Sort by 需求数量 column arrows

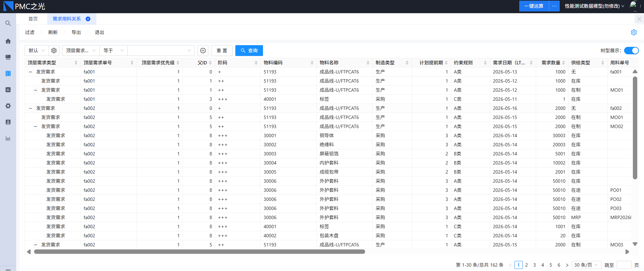[563, 63]
